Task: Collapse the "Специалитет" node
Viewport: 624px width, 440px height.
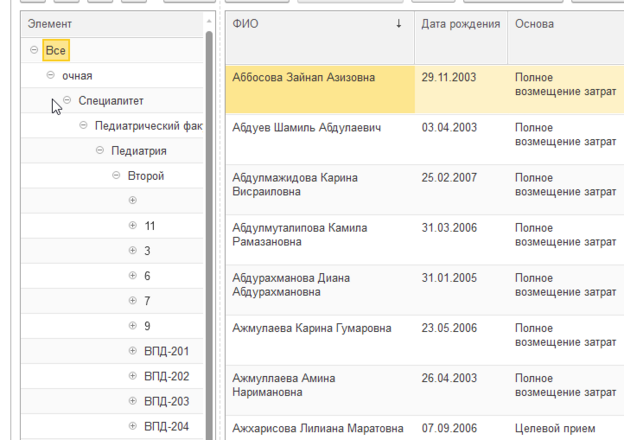Action: pyautogui.click(x=67, y=100)
